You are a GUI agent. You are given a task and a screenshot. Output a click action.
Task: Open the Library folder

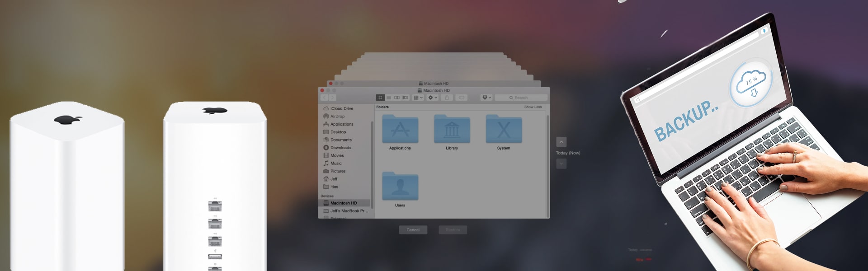[x=452, y=130]
